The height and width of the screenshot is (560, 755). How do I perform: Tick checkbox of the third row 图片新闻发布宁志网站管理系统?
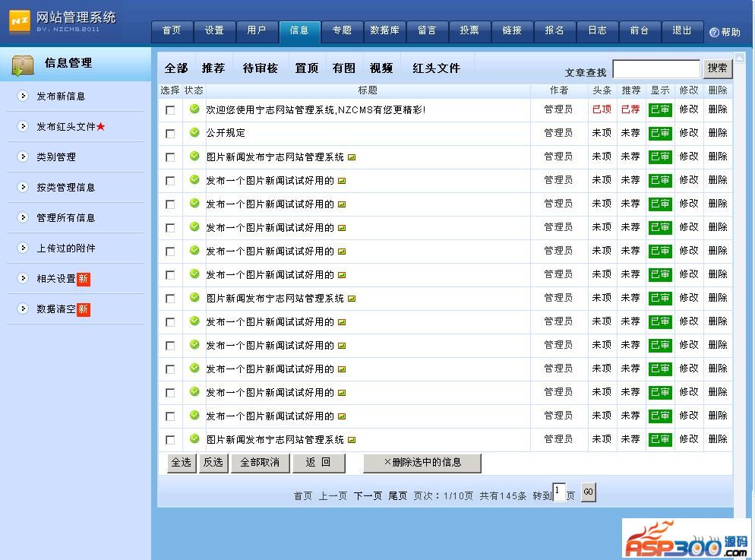[x=170, y=157]
